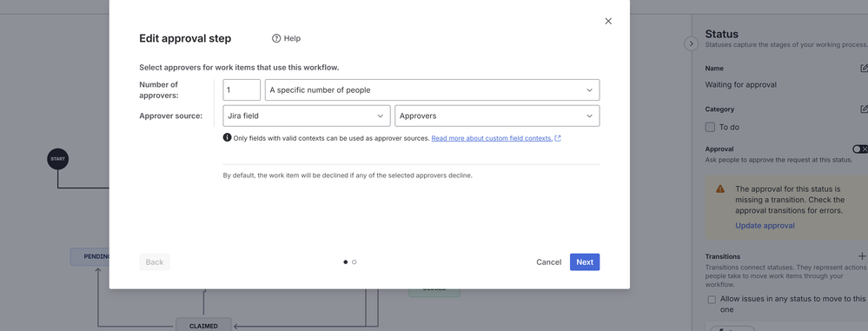Check the To do category checkbox
868x331 pixels.
point(710,128)
